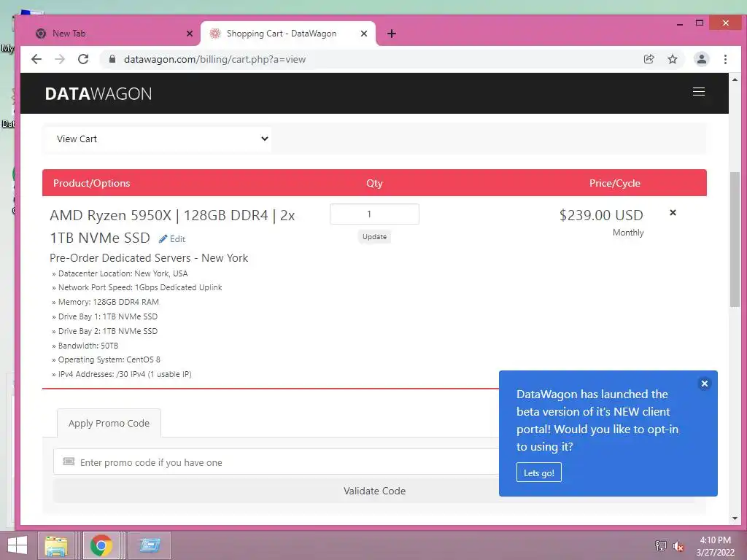The image size is (747, 560).
Task: Open the taskbar clock showing 4:10 PM
Action: coord(715,546)
